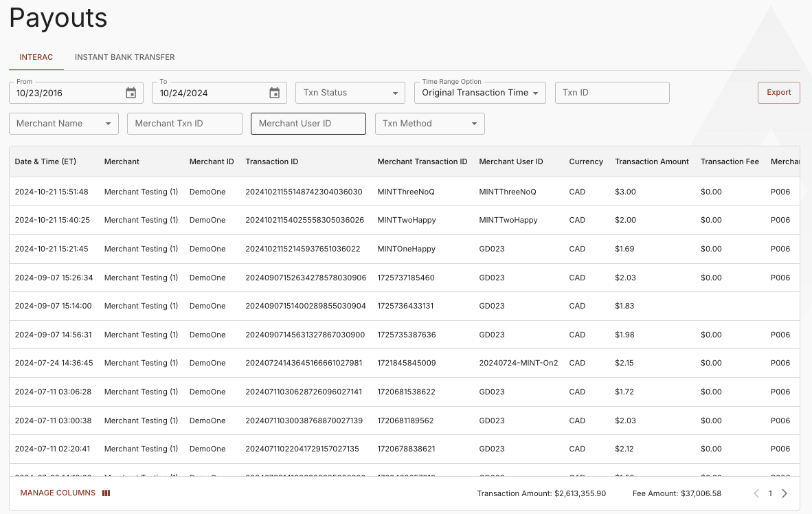Expand the Txn Status filter

coord(350,92)
